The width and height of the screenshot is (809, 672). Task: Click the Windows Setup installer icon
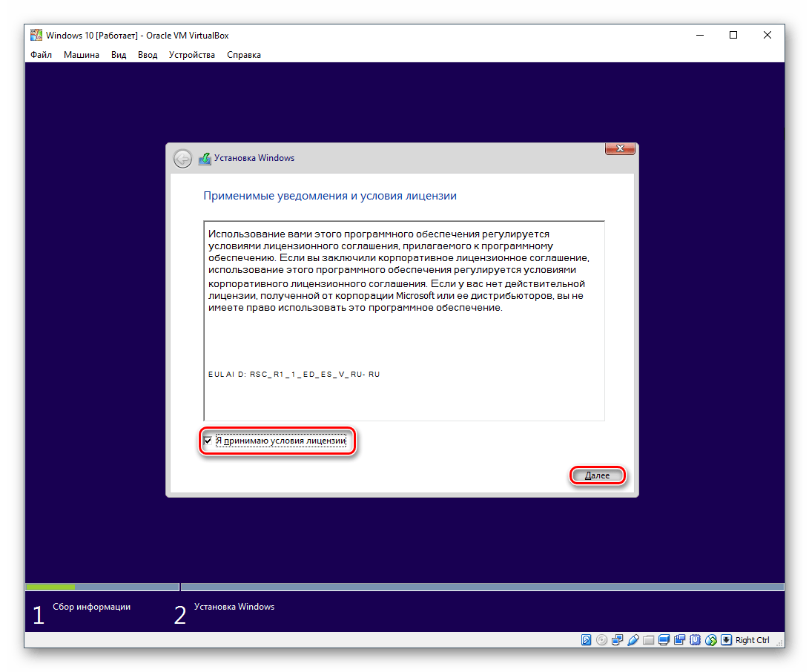[x=205, y=159]
